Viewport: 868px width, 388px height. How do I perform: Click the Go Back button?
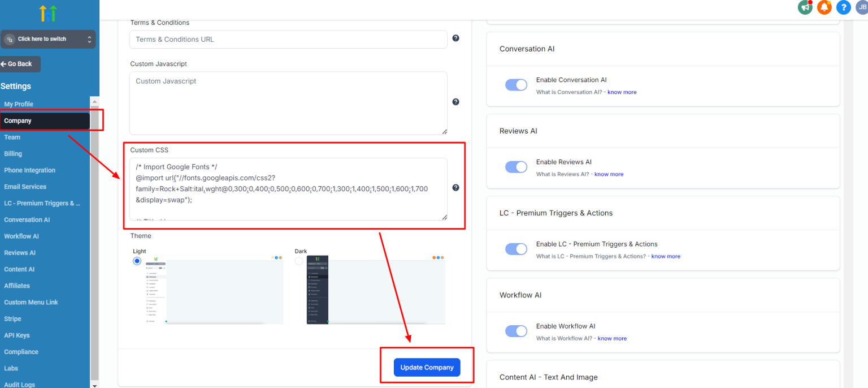(19, 64)
